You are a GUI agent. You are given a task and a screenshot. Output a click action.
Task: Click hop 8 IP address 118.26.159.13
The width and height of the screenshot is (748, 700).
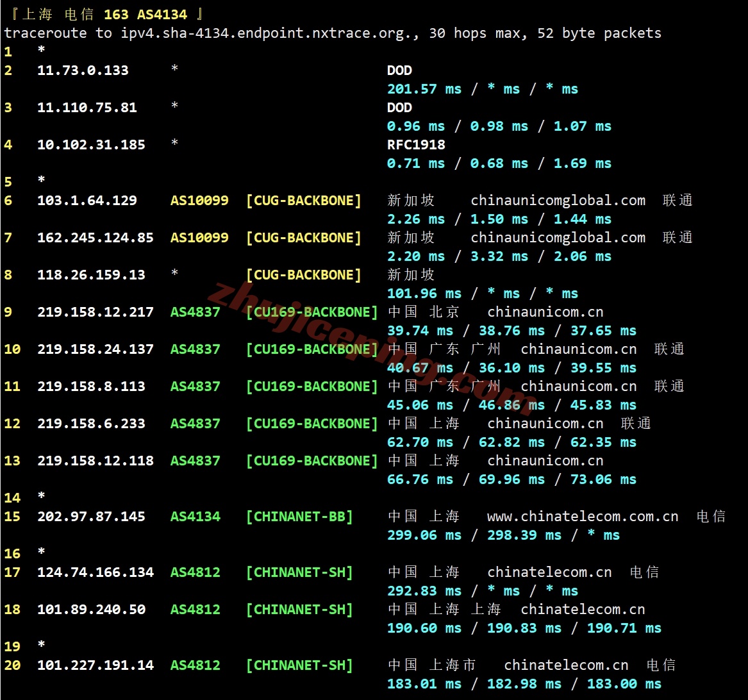point(91,275)
